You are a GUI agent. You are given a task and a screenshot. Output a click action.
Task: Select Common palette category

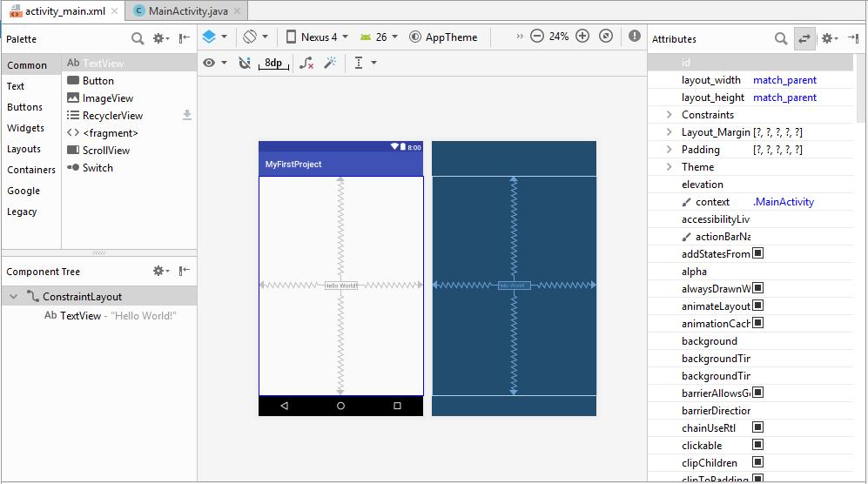tap(31, 64)
